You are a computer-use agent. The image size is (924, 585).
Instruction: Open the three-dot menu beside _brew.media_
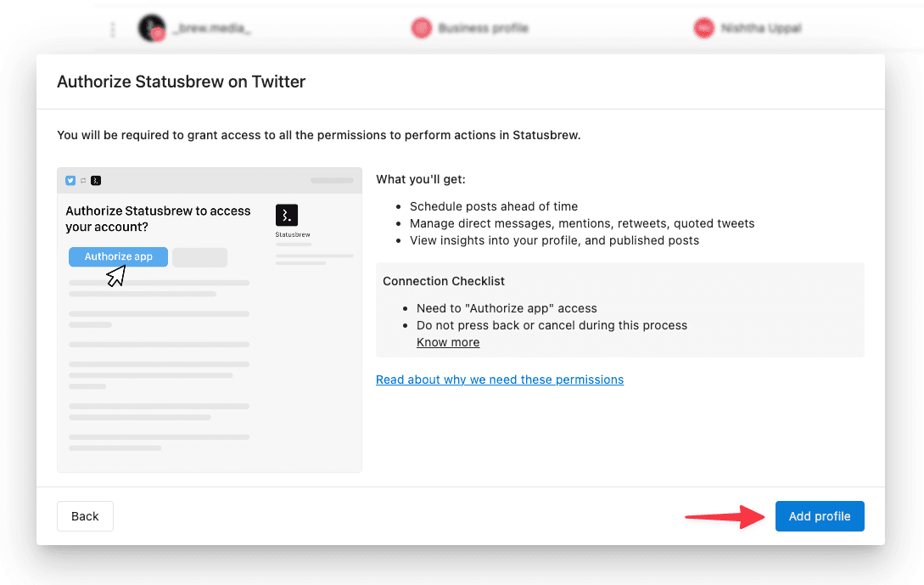coord(113,29)
